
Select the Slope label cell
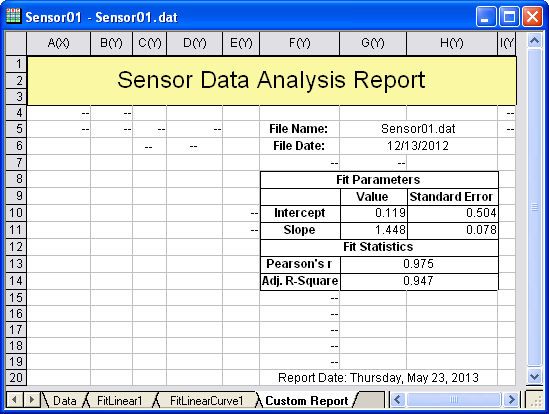[x=300, y=230]
